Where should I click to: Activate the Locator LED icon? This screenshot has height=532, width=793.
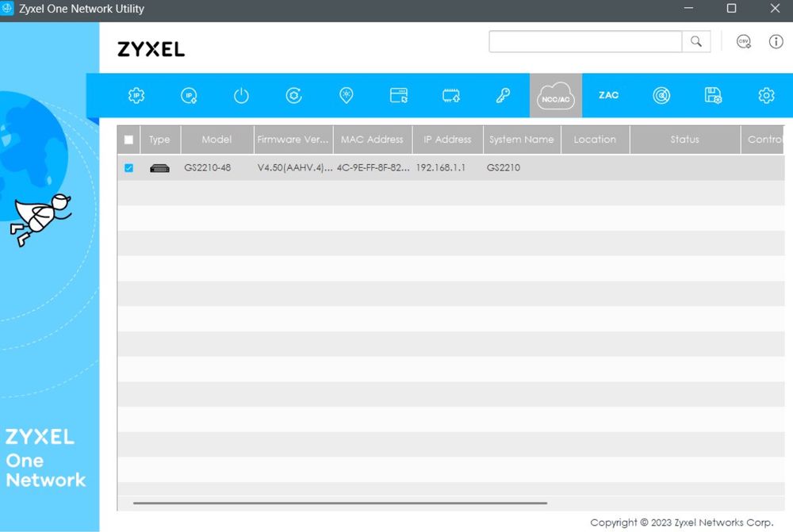[x=347, y=95]
